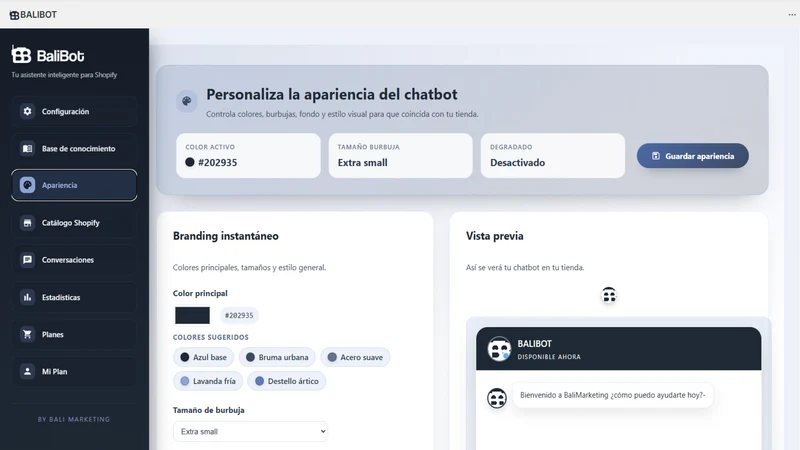The image size is (800, 450).
Task: Click the floating chatbot launcher icon in preview
Action: point(609,295)
